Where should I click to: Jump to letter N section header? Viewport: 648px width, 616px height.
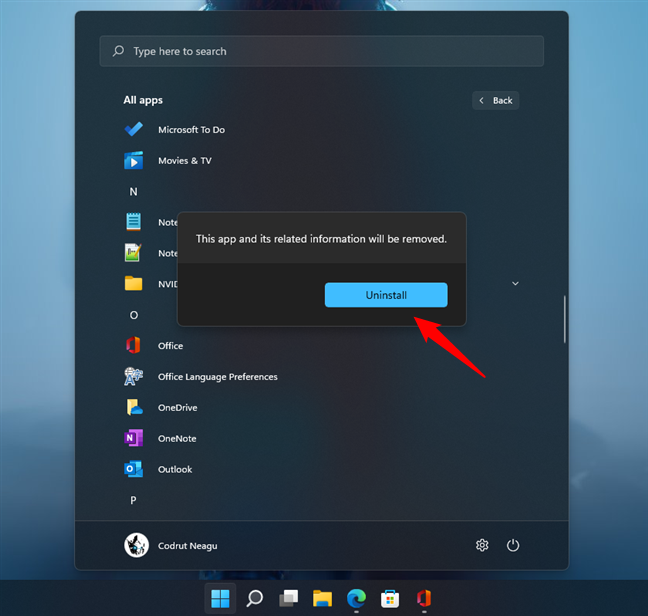pos(133,192)
